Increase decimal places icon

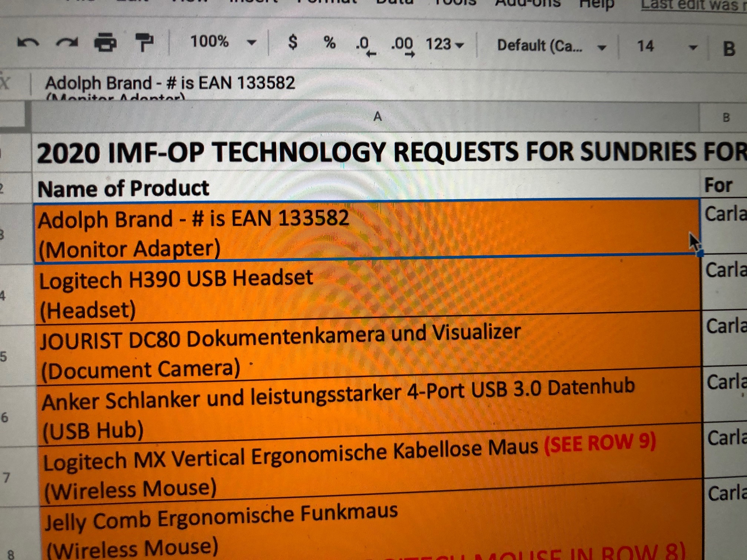[x=402, y=46]
